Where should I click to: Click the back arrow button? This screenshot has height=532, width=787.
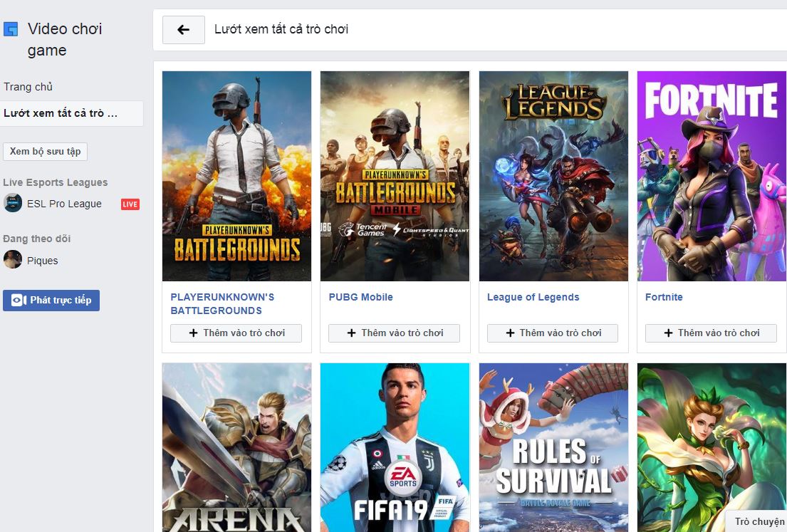click(184, 30)
